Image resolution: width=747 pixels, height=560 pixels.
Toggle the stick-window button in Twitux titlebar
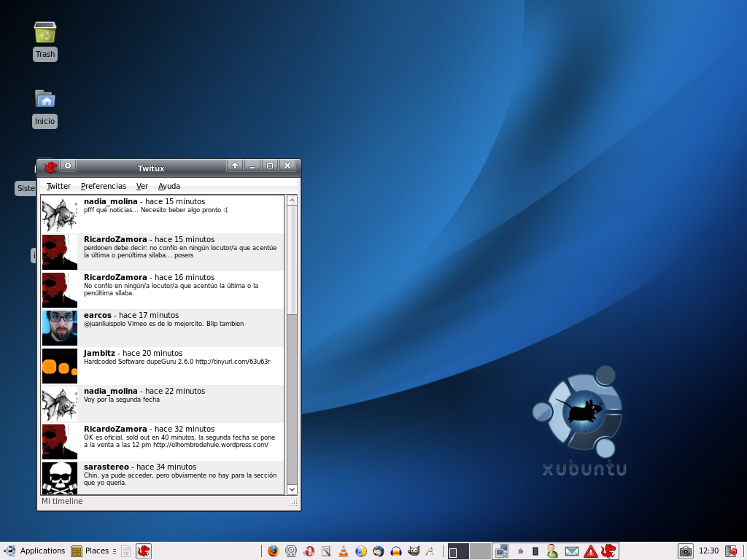click(x=68, y=166)
